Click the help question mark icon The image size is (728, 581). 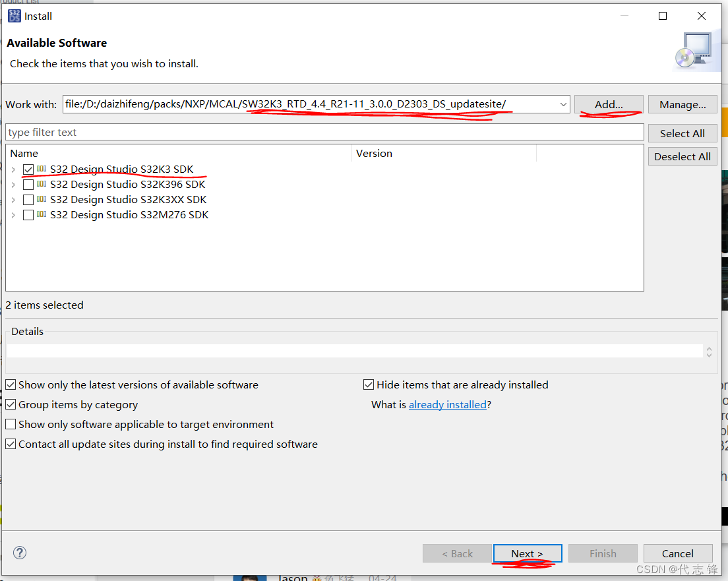tap(20, 553)
